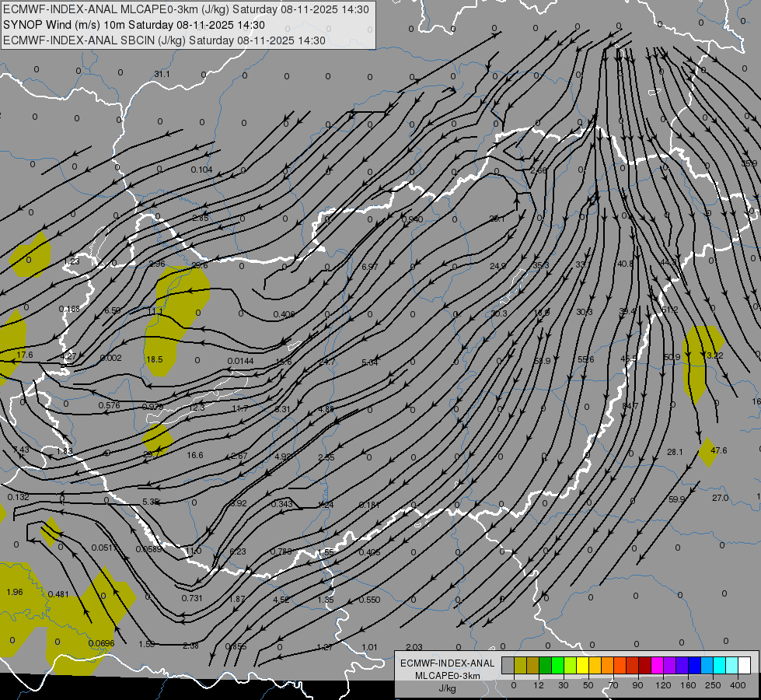Click the map value 0.481
The height and width of the screenshot is (700, 761).
tap(59, 594)
